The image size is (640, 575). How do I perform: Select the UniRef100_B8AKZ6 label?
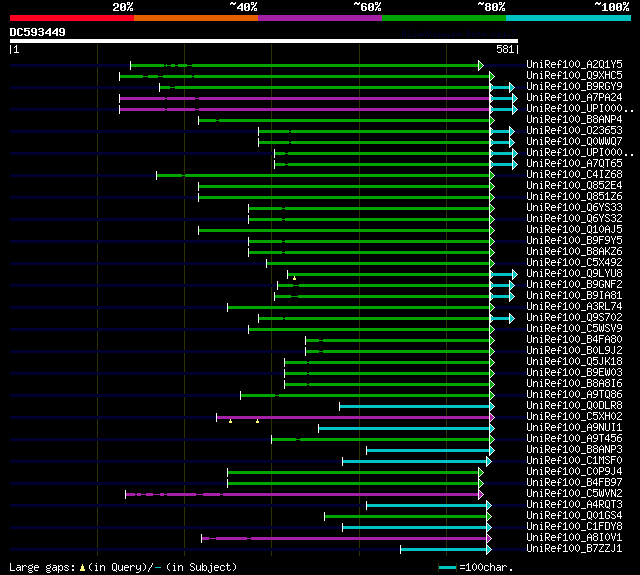pyautogui.click(x=574, y=252)
